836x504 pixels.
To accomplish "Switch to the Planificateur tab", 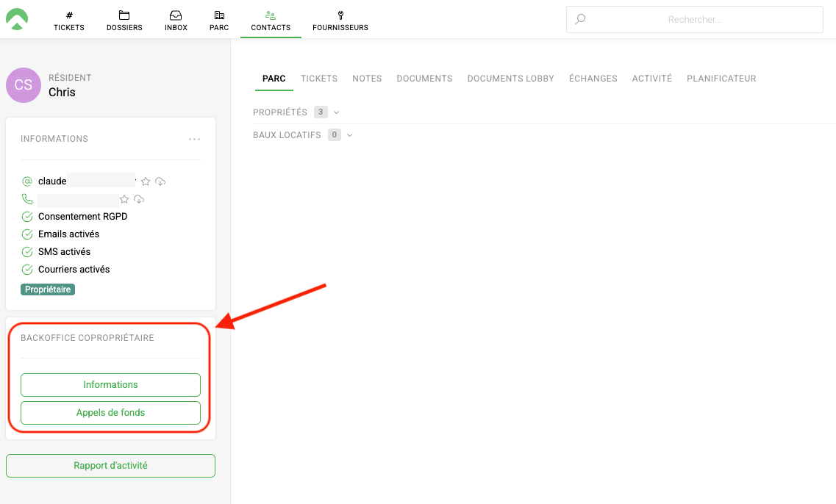I will point(721,79).
